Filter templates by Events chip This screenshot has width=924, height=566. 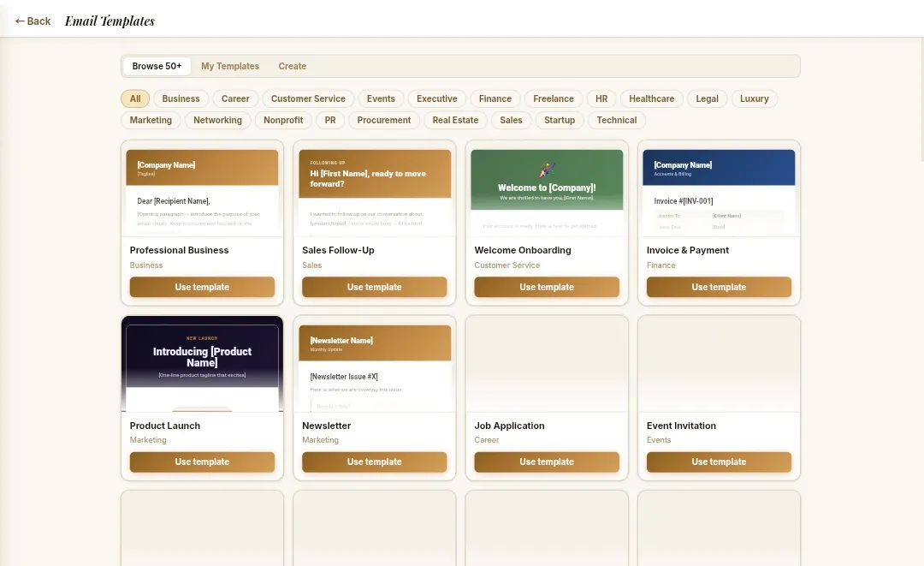[381, 98]
